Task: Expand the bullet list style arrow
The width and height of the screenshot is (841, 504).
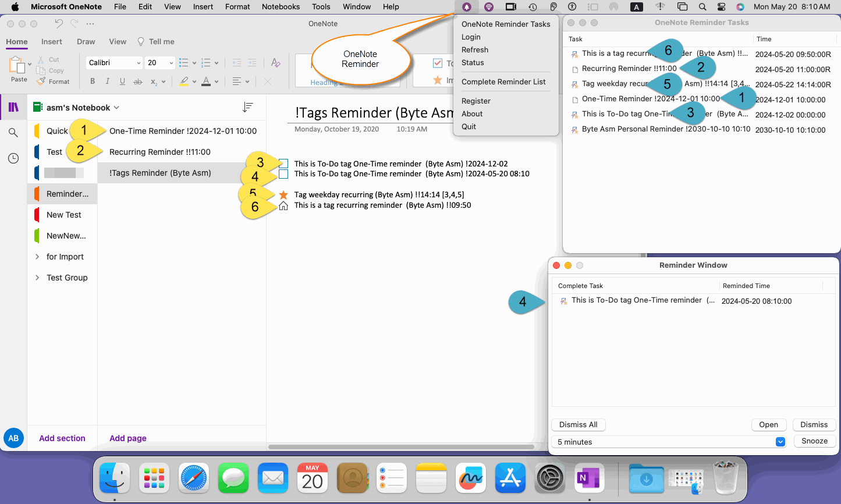Action: 194,63
